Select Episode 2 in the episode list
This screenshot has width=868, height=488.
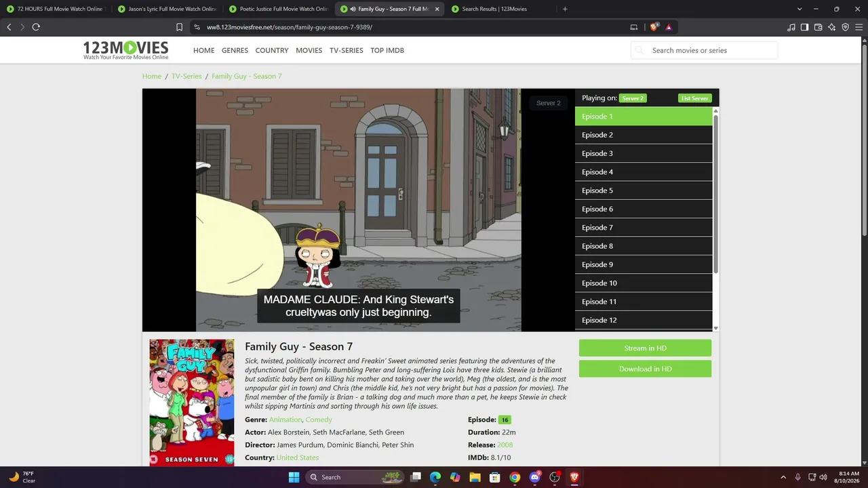click(644, 135)
